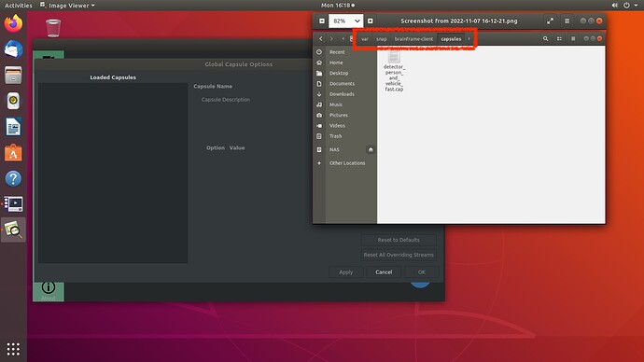Image resolution: width=644 pixels, height=362 pixels.
Task: Click path bar right arrow after capsules
Action: pyautogui.click(x=469, y=39)
